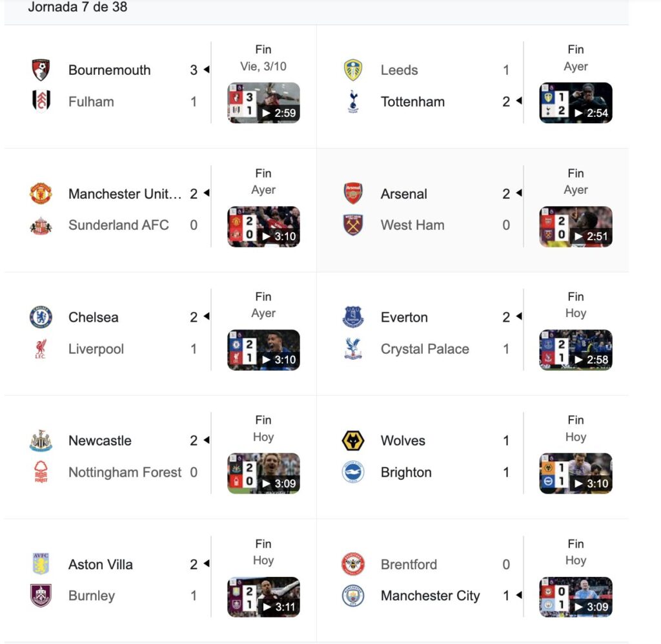
Task: Click the Manchester United club crest
Action: tap(41, 194)
